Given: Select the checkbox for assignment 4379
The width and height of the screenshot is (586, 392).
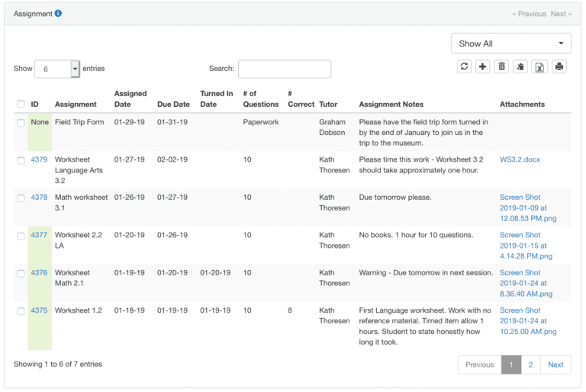Looking at the screenshot, I should [x=21, y=160].
